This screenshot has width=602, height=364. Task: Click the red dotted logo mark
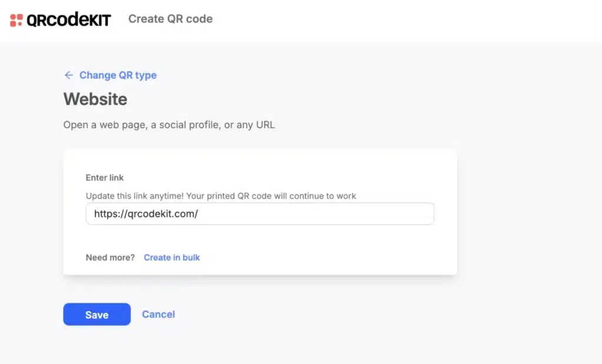15,19
